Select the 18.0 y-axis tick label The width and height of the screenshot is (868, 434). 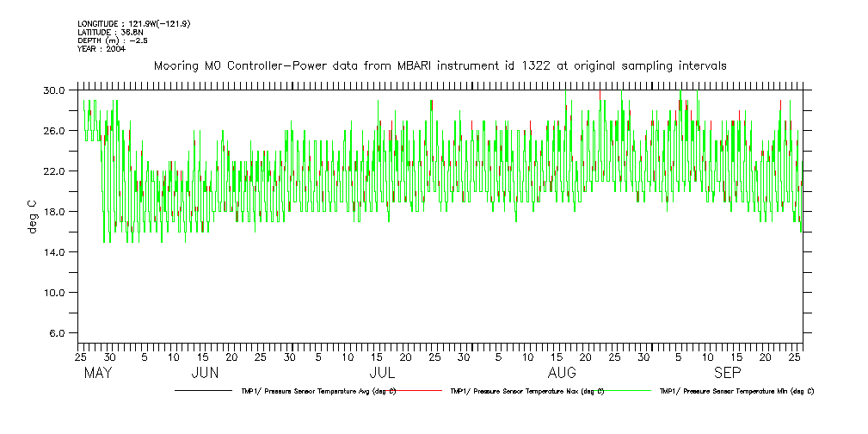[54, 212]
